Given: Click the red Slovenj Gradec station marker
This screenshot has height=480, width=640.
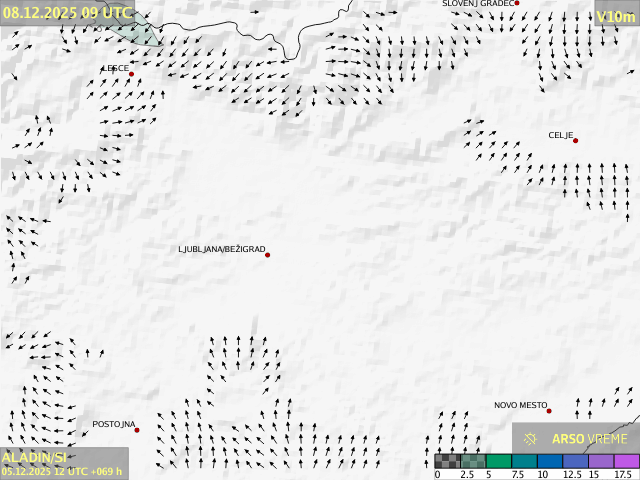Looking at the screenshot, I should tap(517, 4).
